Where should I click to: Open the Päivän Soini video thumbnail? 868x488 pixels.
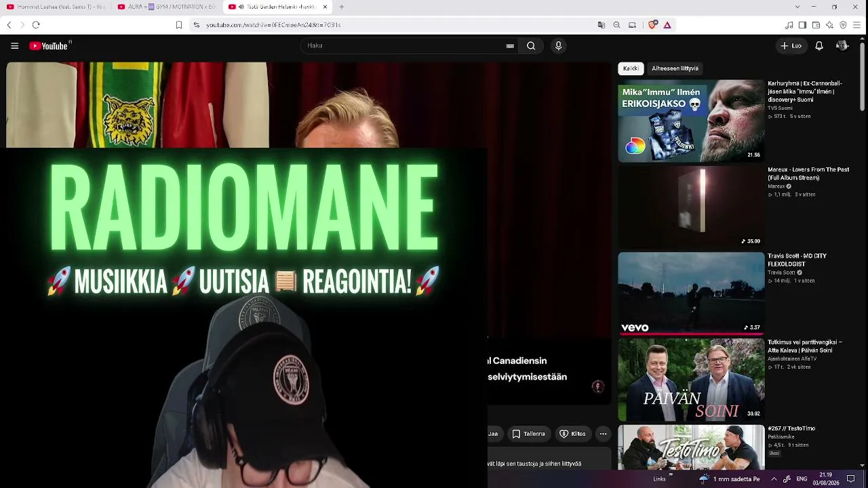[691, 380]
